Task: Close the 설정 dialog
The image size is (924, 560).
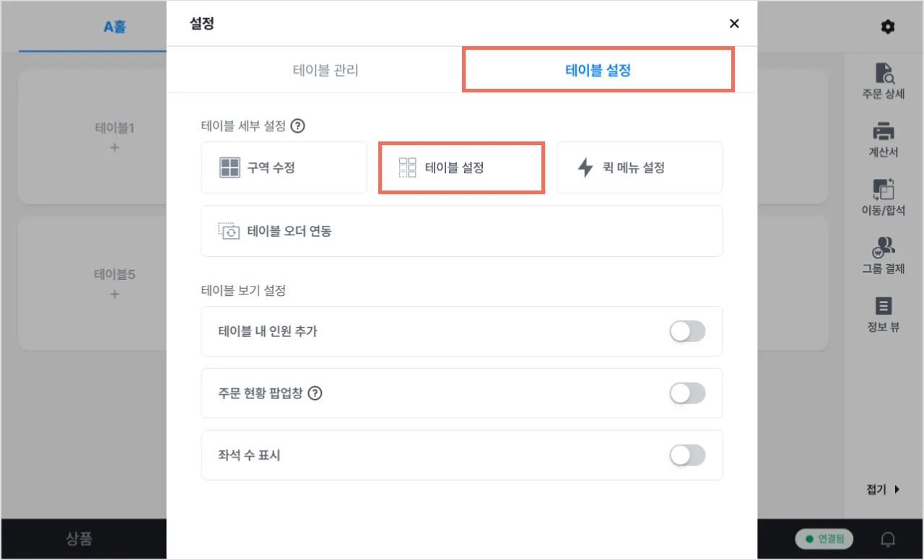Action: 734,24
